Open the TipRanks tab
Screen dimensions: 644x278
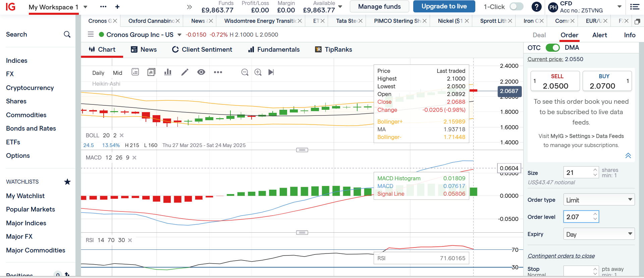click(333, 49)
